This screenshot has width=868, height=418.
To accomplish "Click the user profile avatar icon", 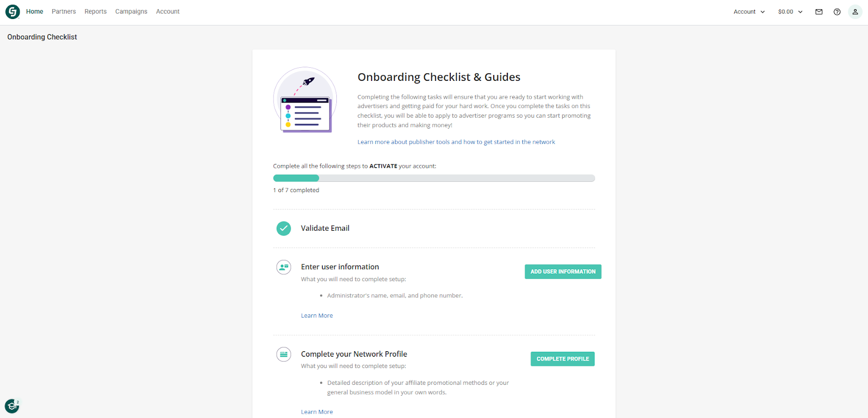I will [x=855, y=11].
